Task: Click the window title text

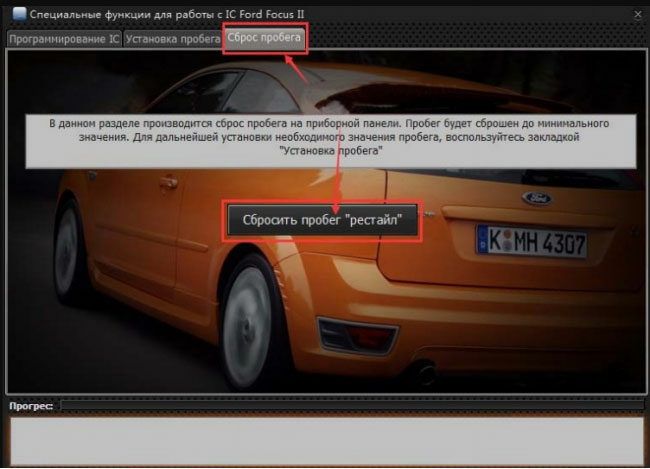Action: click(x=167, y=15)
